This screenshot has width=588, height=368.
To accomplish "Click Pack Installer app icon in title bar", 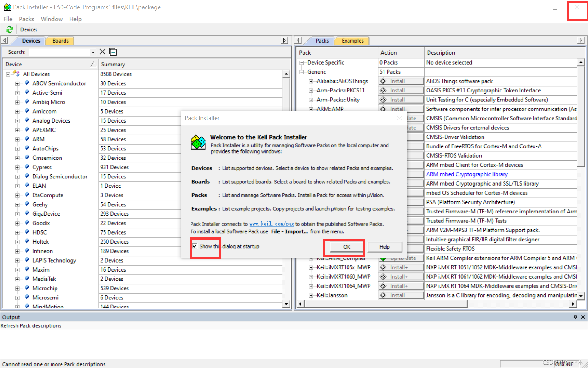I will click(x=8, y=7).
